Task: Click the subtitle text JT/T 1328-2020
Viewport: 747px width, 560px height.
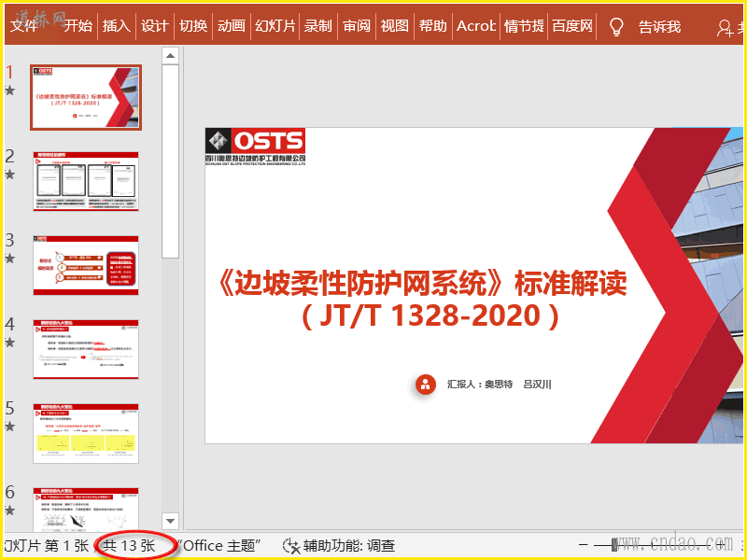Action: point(430,315)
